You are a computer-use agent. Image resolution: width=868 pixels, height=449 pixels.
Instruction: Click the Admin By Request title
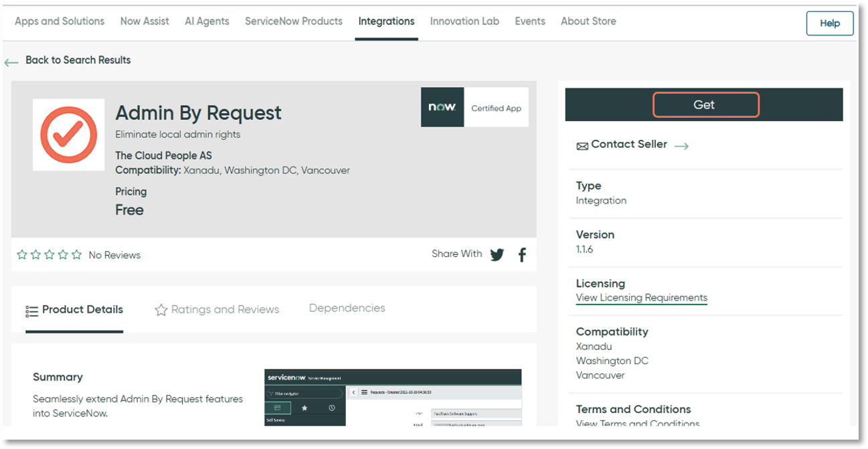199,112
